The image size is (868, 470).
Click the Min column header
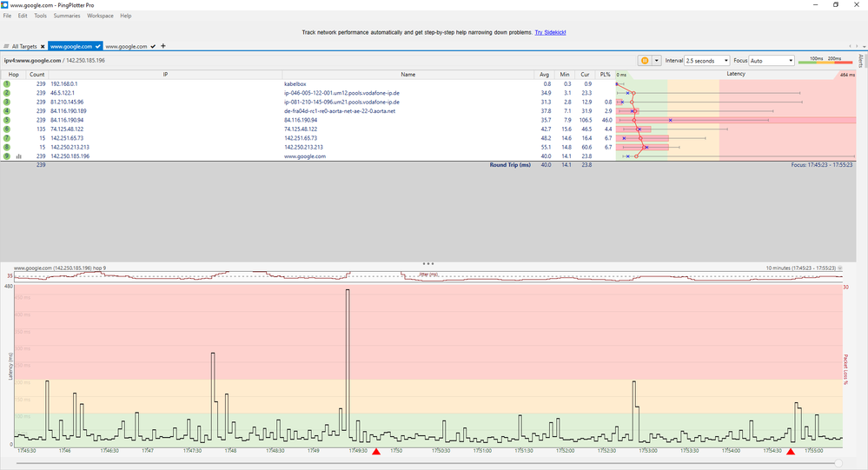click(564, 74)
